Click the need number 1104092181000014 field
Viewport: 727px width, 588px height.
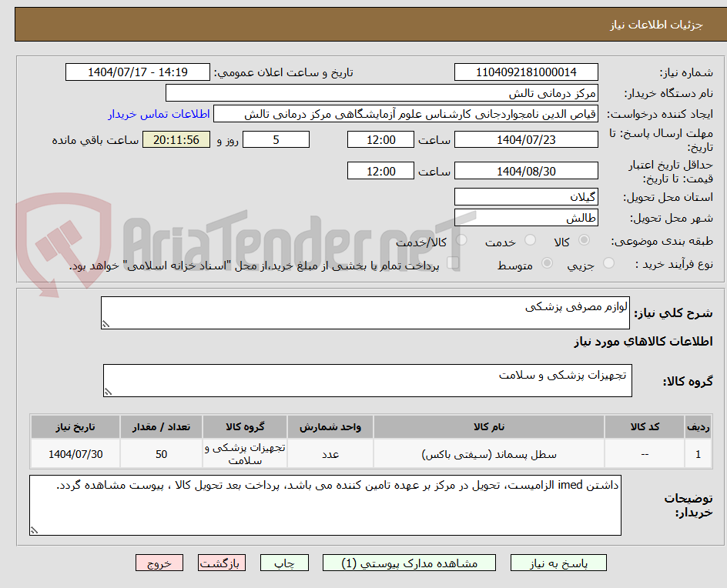[x=526, y=72]
